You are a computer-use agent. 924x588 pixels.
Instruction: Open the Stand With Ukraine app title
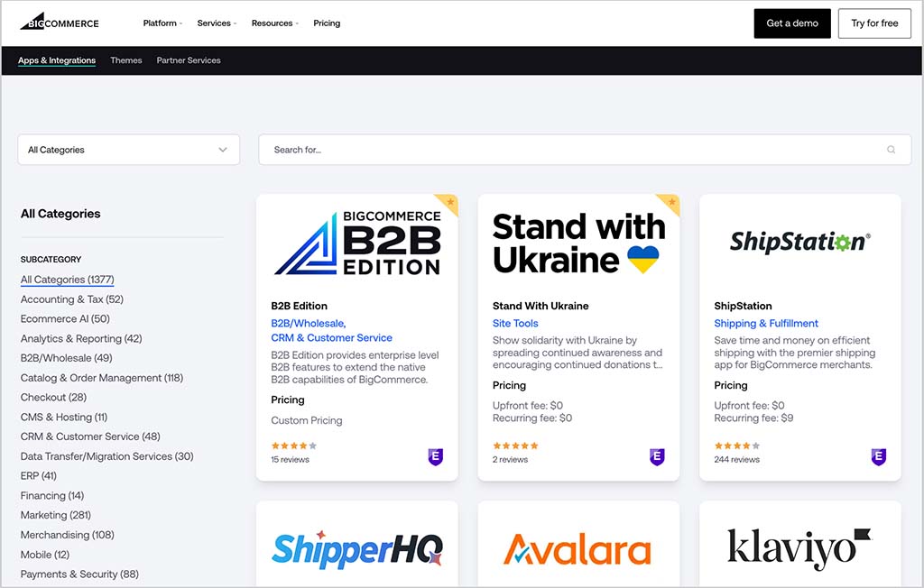[541, 306]
